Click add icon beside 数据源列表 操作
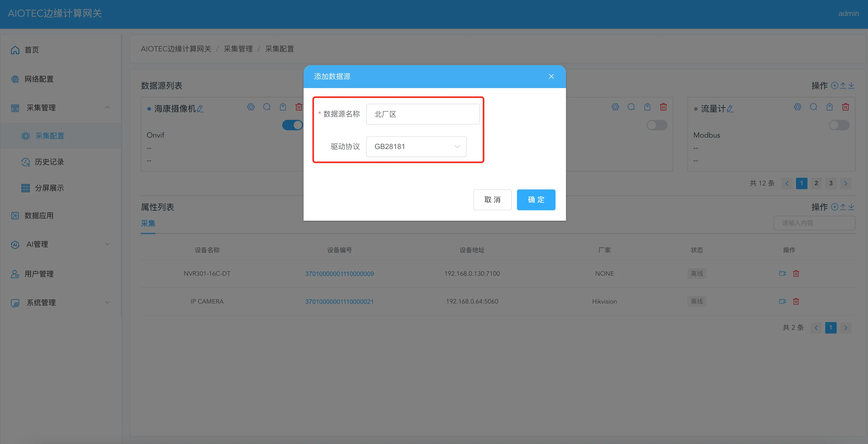Viewport: 868px width, 444px height. pyautogui.click(x=834, y=85)
